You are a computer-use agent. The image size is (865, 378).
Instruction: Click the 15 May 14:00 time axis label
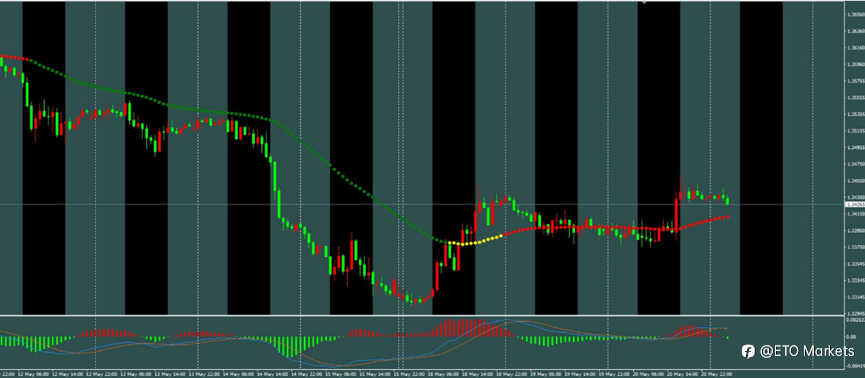click(x=375, y=374)
